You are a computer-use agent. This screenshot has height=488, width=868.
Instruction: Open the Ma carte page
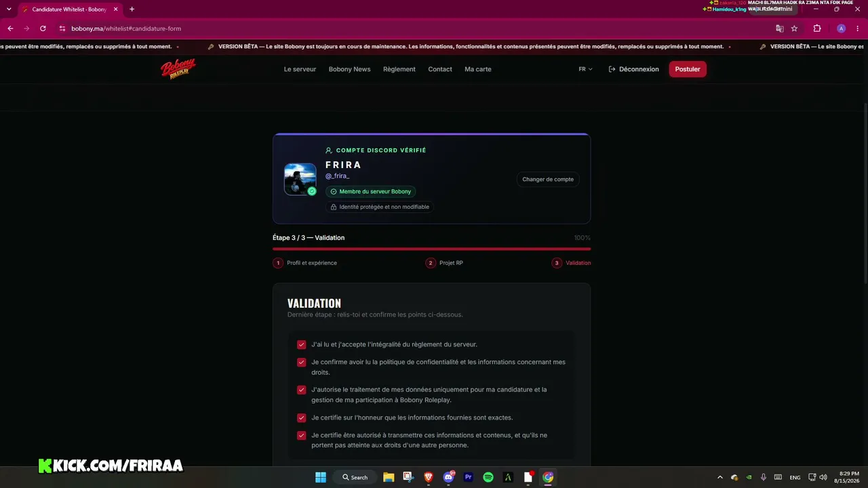click(478, 69)
